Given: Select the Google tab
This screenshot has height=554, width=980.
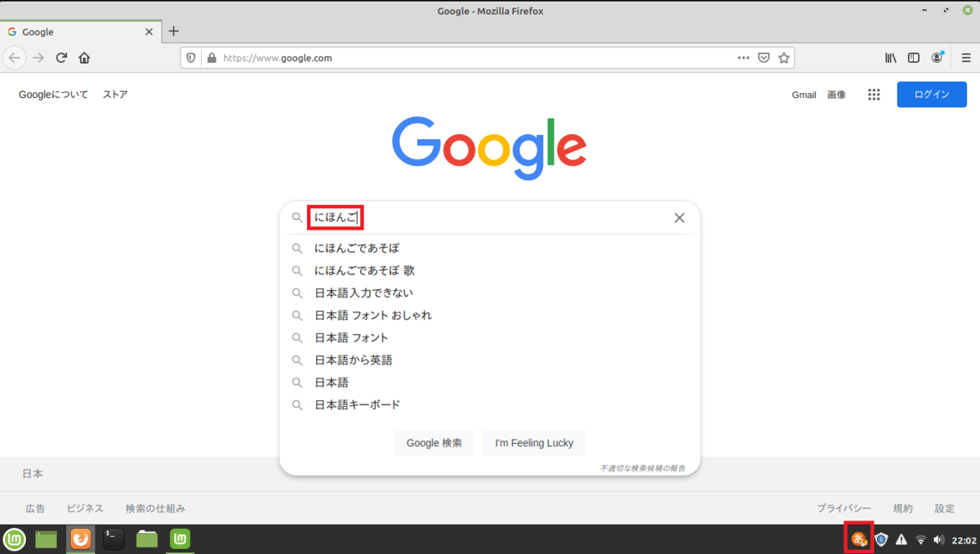Looking at the screenshot, I should [80, 32].
